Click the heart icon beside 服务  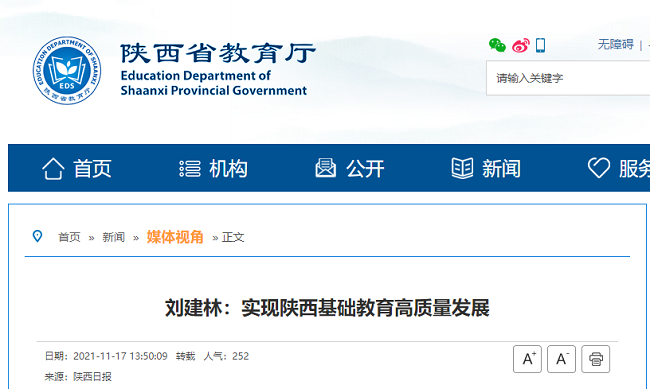point(599,168)
